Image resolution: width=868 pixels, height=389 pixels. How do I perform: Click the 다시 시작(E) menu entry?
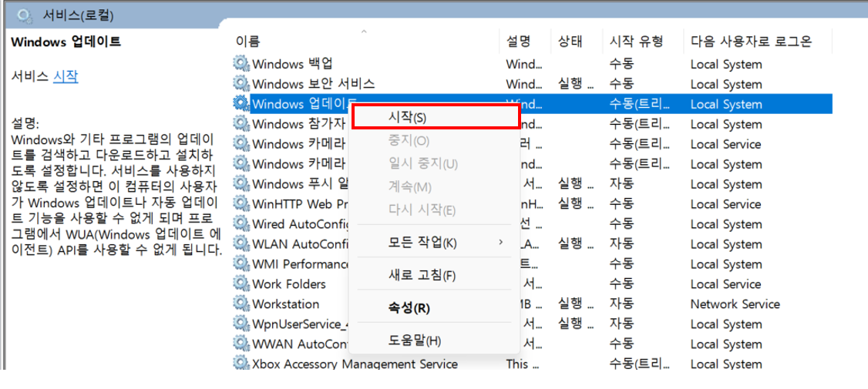tap(435, 210)
